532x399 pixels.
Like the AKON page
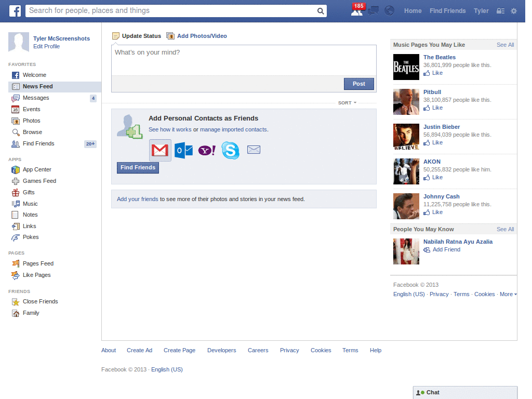433,178
